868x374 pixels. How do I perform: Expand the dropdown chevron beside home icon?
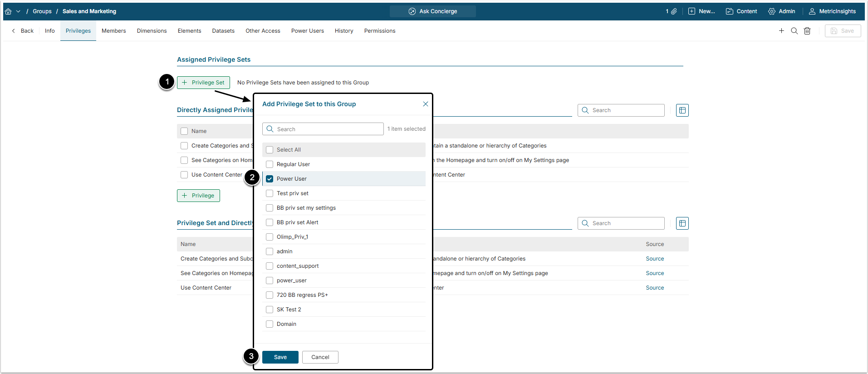[18, 11]
